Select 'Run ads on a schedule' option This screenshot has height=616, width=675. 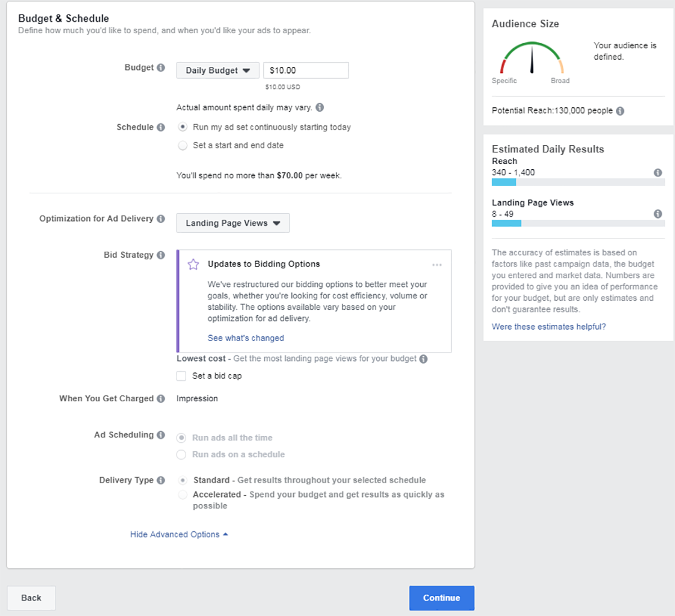(181, 455)
